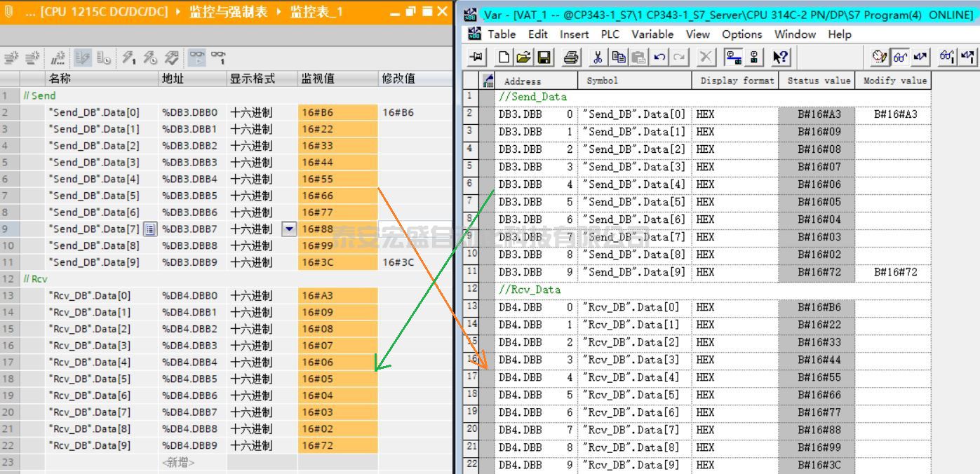
Task: Click the <新增> cell to add row
Action: (x=178, y=462)
